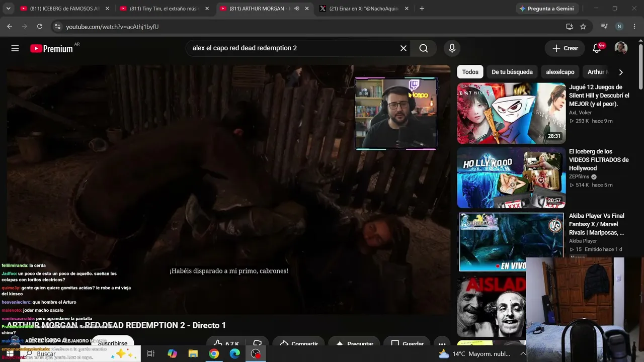The image size is (644, 362).
Task: Visit the ZEPfilms channel
Action: pos(579,177)
